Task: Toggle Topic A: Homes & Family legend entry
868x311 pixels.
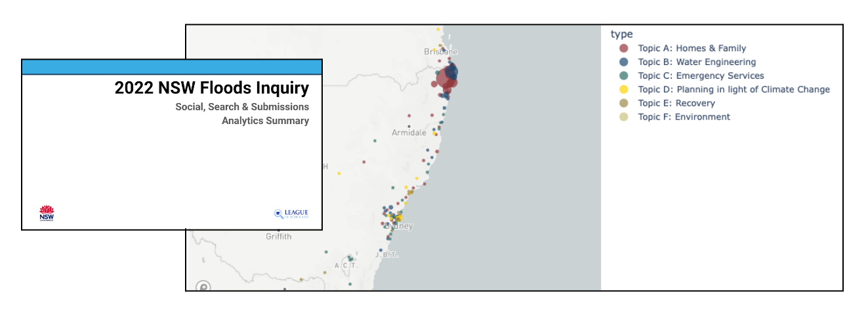Action: click(692, 48)
